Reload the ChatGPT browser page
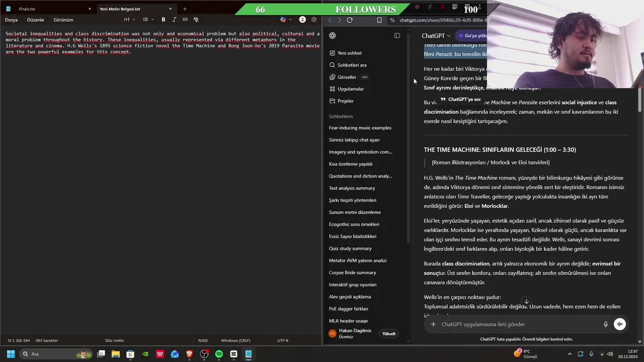The height and width of the screenshot is (362, 644). point(350,20)
